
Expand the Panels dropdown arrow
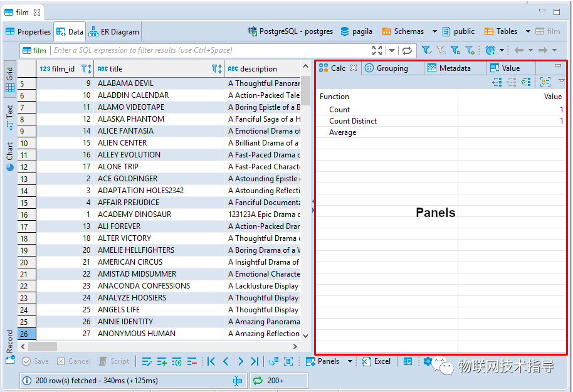[350, 361]
